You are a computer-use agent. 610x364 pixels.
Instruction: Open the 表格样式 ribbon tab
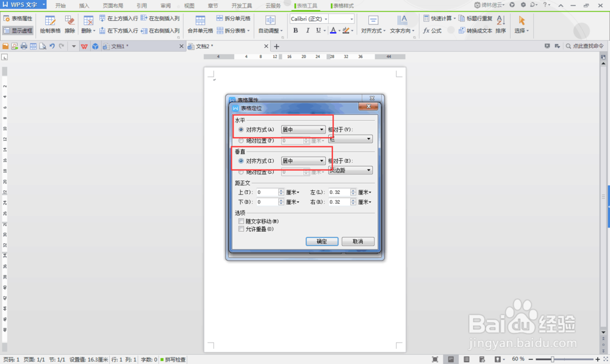click(343, 5)
